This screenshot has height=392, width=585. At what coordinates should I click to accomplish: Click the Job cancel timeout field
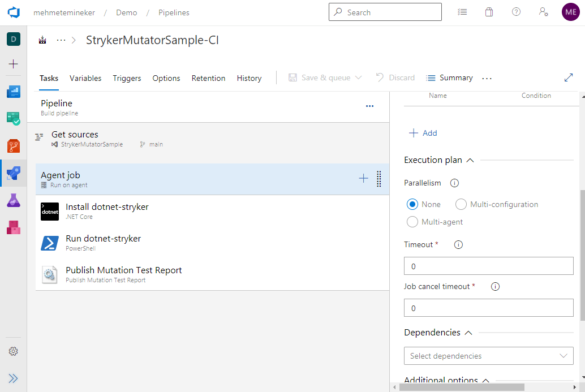[x=489, y=308]
